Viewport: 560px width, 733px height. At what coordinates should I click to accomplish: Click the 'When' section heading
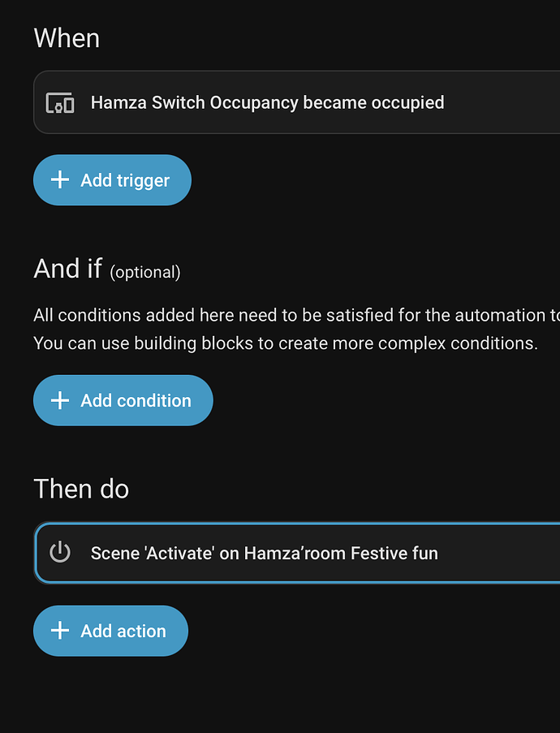(x=67, y=38)
